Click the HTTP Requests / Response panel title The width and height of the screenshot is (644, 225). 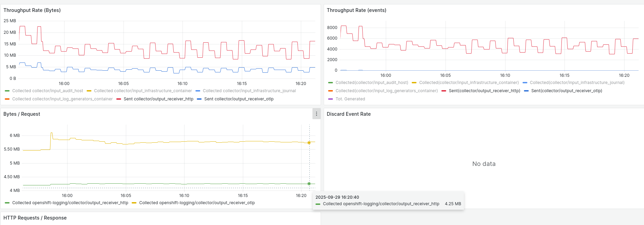click(35, 218)
